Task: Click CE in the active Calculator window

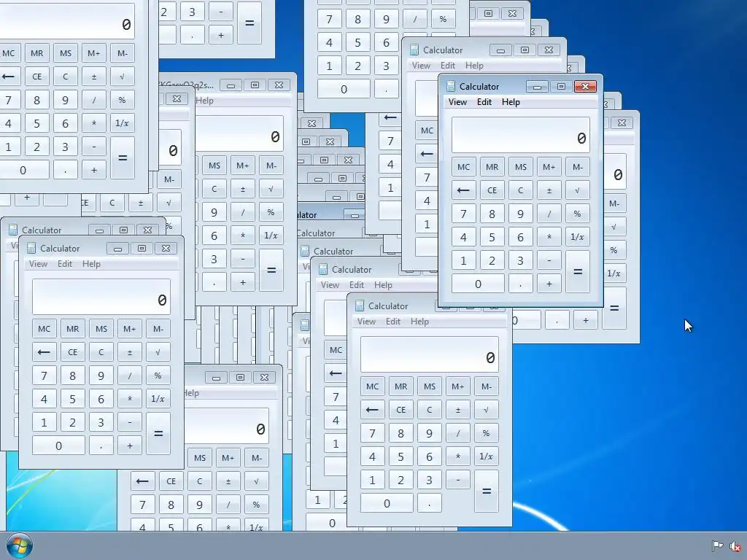Action: [492, 190]
